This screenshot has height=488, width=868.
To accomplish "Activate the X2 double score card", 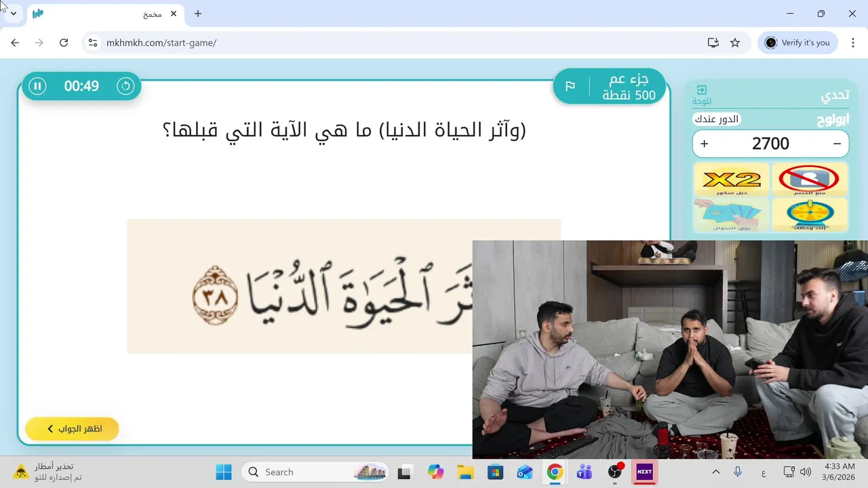I will (731, 180).
